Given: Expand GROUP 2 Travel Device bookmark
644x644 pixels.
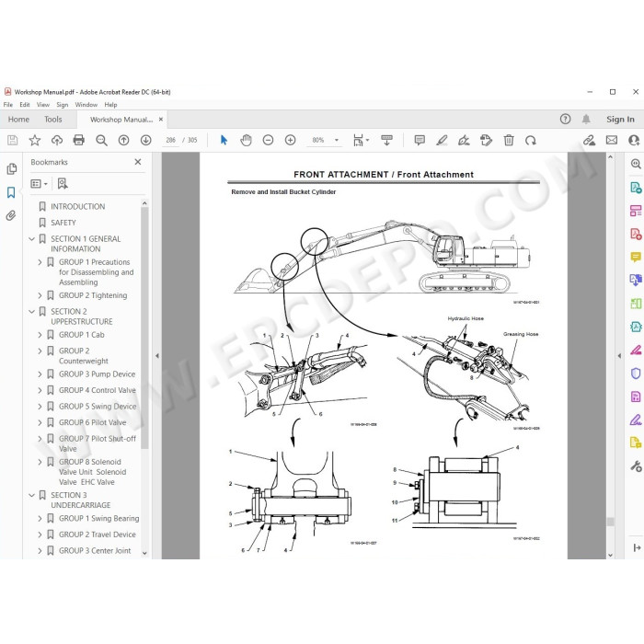Looking at the screenshot, I should [x=40, y=535].
